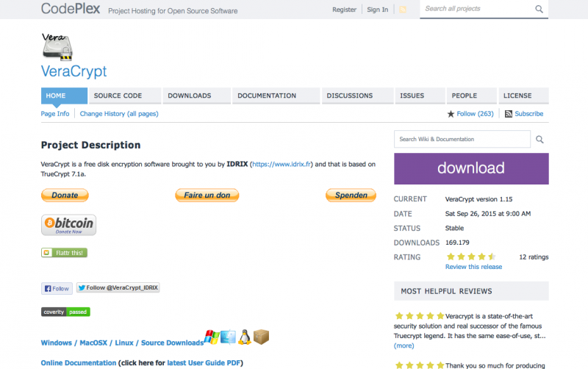This screenshot has height=369, width=588.
Task: Click the RSS feed icon in header
Action: pos(403,10)
